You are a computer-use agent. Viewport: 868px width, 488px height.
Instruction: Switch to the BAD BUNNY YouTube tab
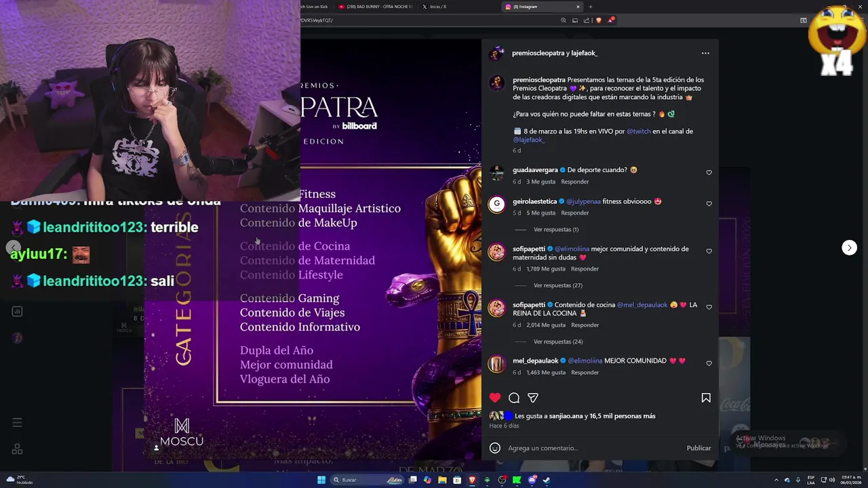(375, 7)
